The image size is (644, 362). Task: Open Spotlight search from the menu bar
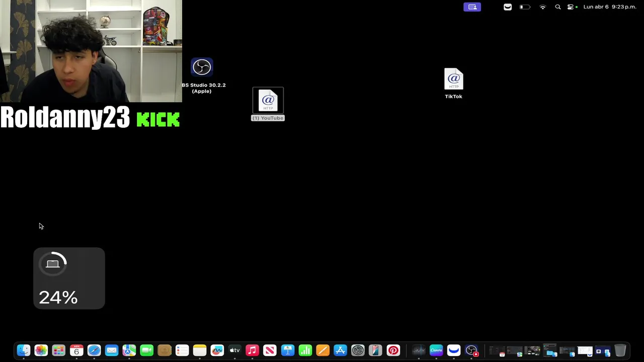click(557, 7)
